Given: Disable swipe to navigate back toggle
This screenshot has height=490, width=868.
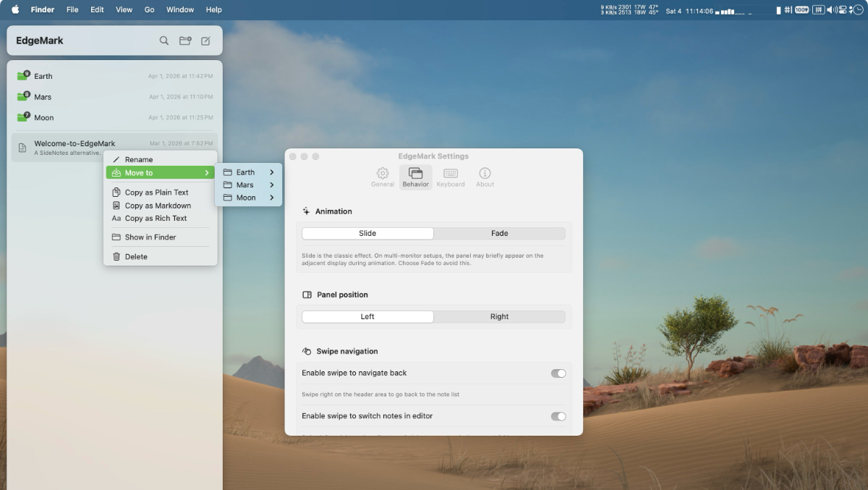Looking at the screenshot, I should (558, 373).
